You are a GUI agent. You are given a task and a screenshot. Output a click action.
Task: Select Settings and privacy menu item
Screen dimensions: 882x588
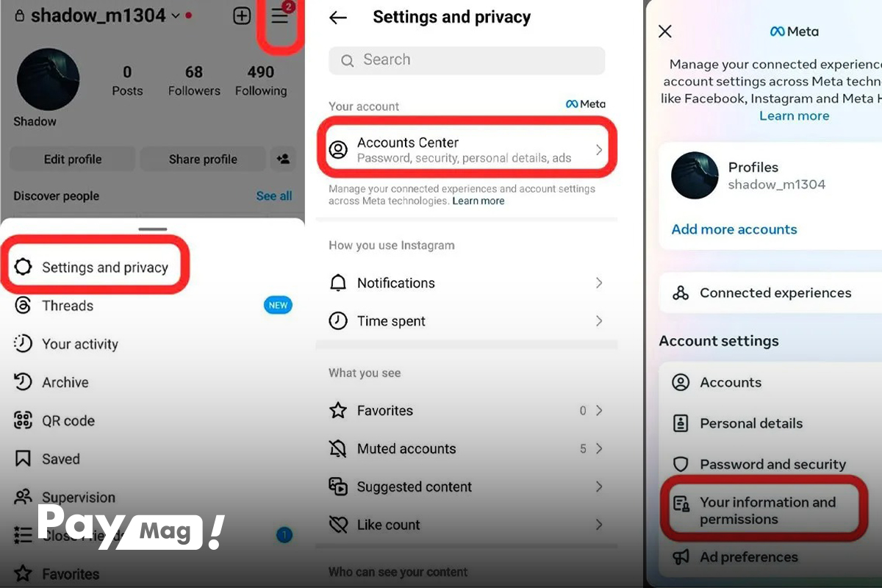[98, 267]
